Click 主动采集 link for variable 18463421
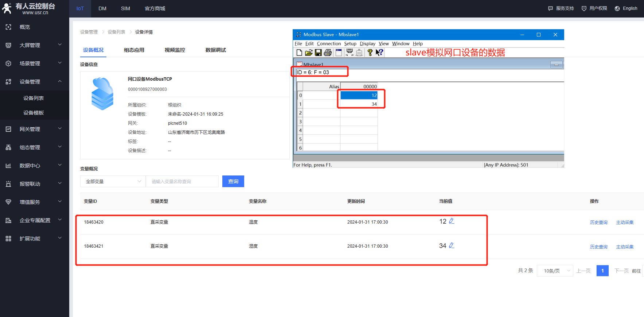644x317 pixels. tap(624, 247)
